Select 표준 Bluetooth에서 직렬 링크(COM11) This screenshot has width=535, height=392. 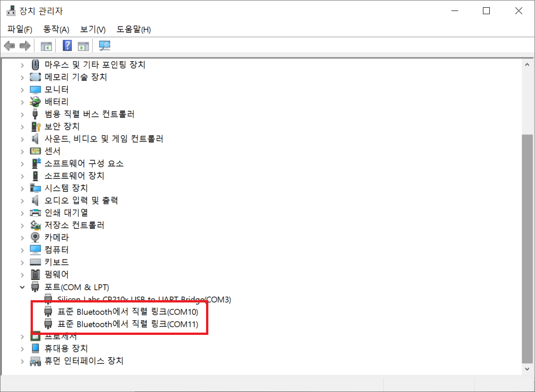coord(127,324)
